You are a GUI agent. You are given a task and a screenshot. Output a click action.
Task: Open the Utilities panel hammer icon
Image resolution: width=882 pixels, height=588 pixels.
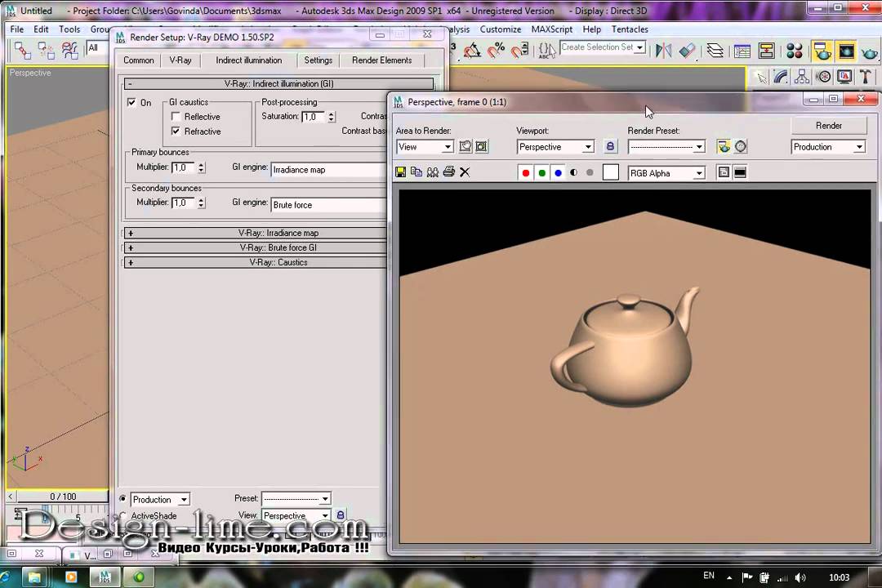(865, 77)
